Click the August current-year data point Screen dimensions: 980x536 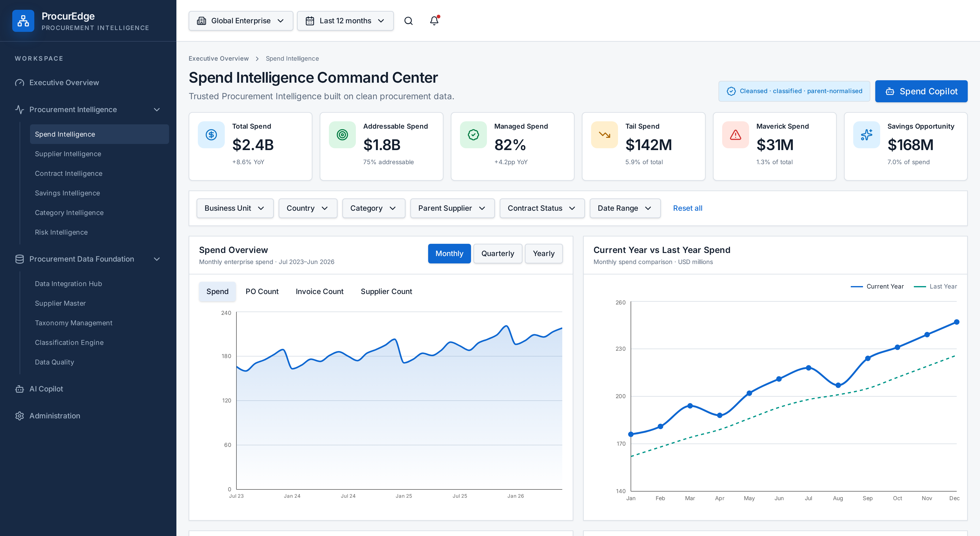838,385
